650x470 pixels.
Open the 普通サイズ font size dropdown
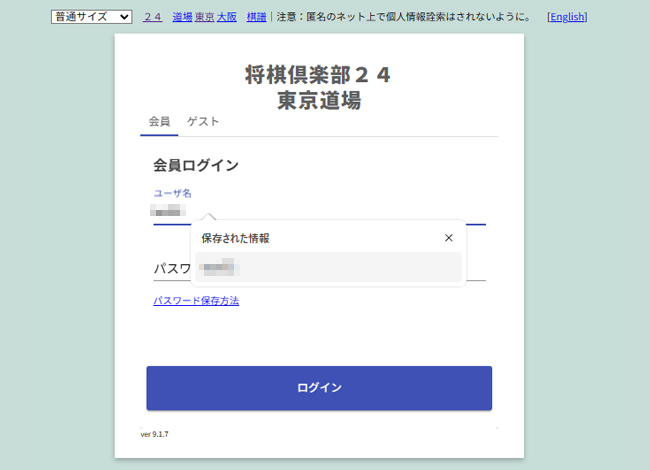click(x=91, y=17)
